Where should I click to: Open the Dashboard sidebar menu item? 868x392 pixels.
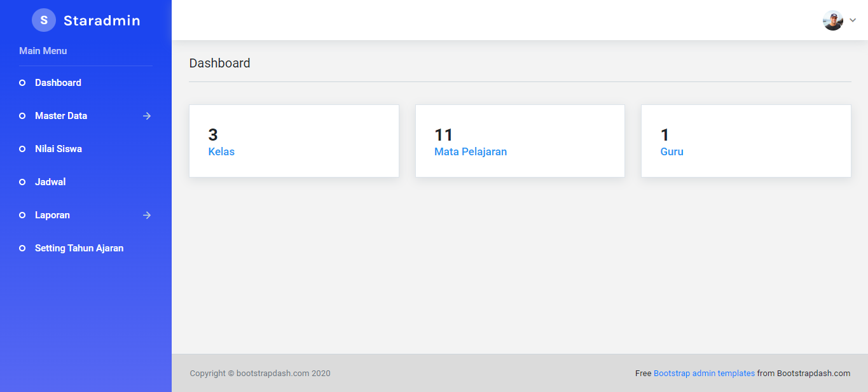click(x=58, y=83)
